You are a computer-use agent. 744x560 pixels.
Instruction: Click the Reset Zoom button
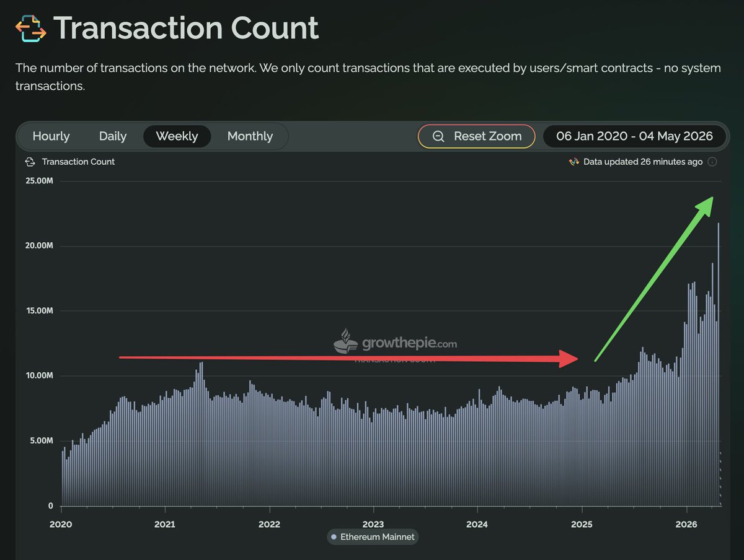pyautogui.click(x=476, y=136)
